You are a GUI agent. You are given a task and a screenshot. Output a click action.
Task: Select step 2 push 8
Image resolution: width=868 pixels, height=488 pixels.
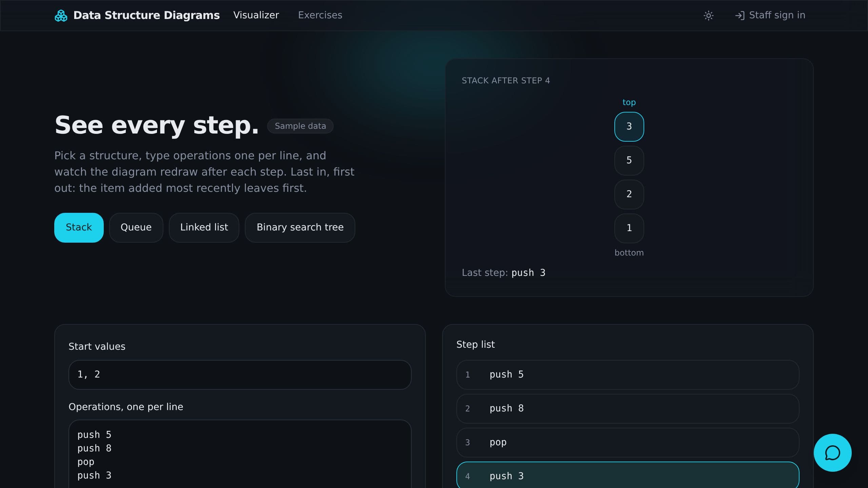point(628,408)
